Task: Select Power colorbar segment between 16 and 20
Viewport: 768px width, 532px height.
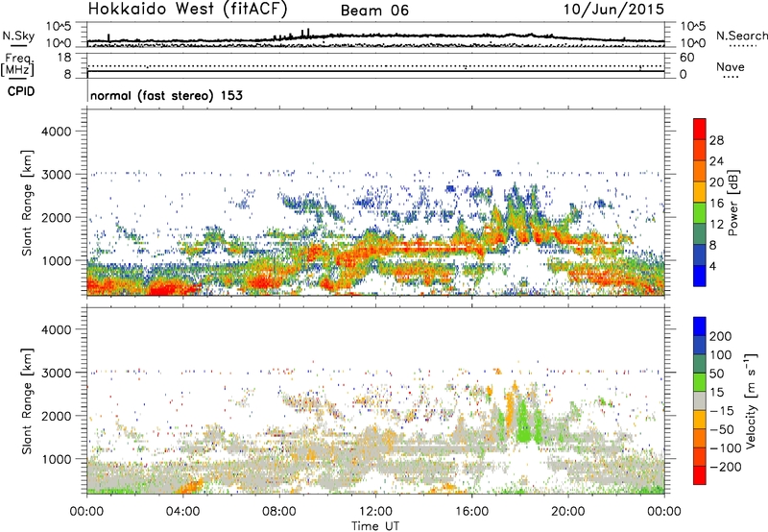Action: point(700,192)
